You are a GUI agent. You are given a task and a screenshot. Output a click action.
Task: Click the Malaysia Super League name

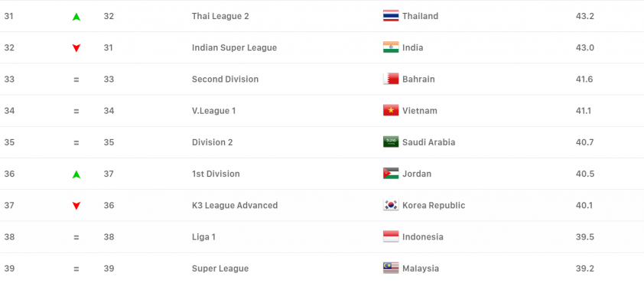220,268
